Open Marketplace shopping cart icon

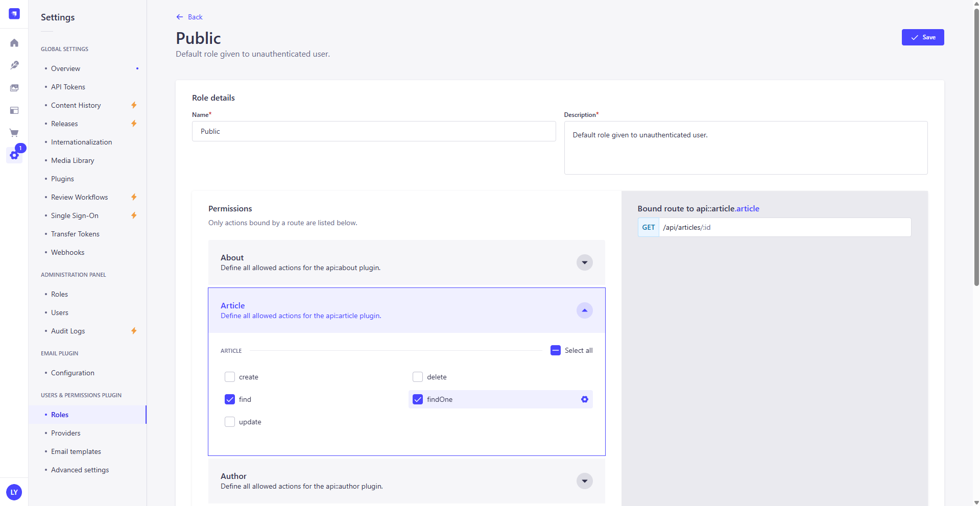14,133
